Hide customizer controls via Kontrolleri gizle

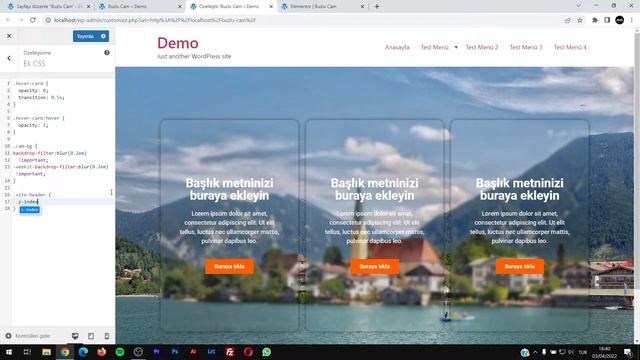28,336
